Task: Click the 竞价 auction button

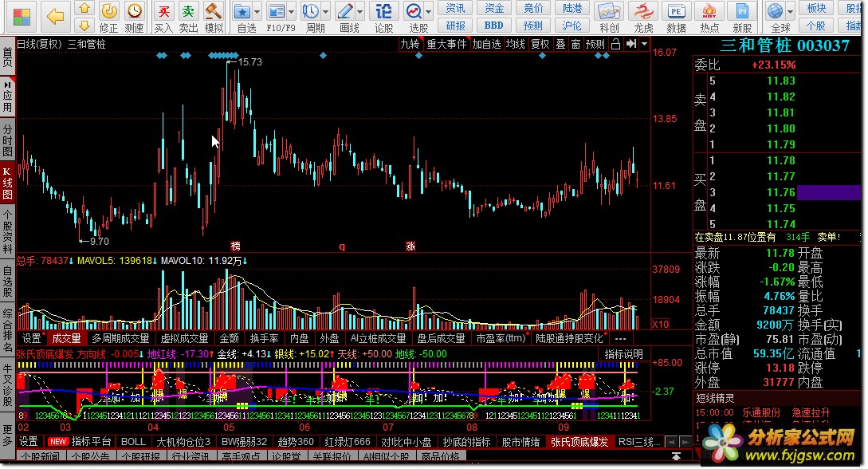Action: 533,8
